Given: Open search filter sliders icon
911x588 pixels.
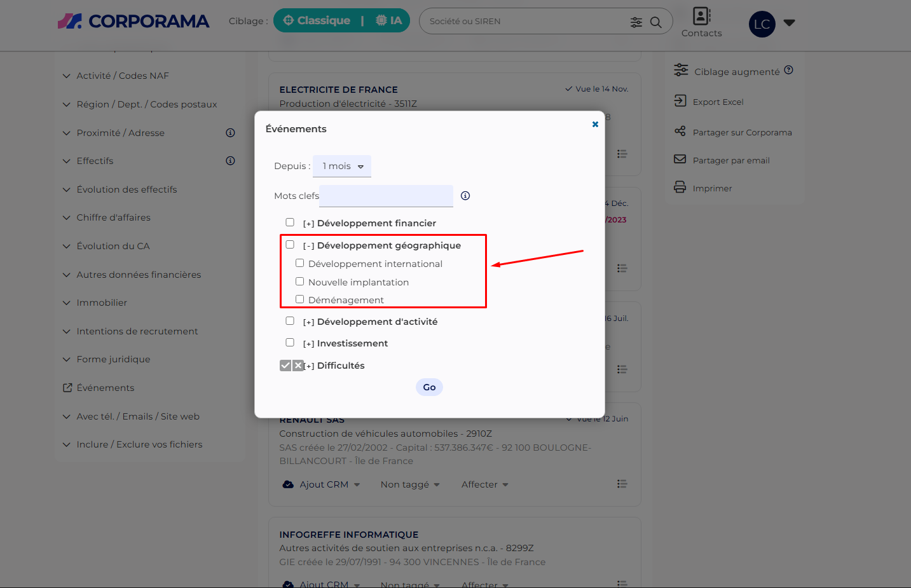Looking at the screenshot, I should [x=636, y=22].
